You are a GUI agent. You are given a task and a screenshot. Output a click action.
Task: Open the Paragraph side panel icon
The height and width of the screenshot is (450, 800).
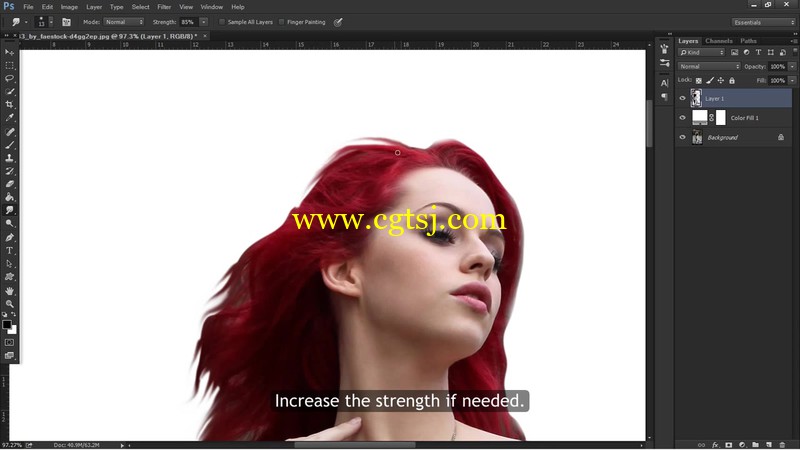(x=664, y=96)
